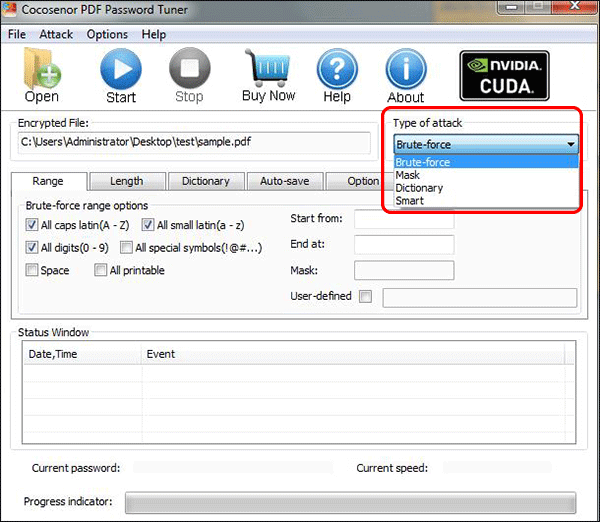600x522 pixels.
Task: Collapse the Type of attack combo box
Action: pyautogui.click(x=486, y=145)
